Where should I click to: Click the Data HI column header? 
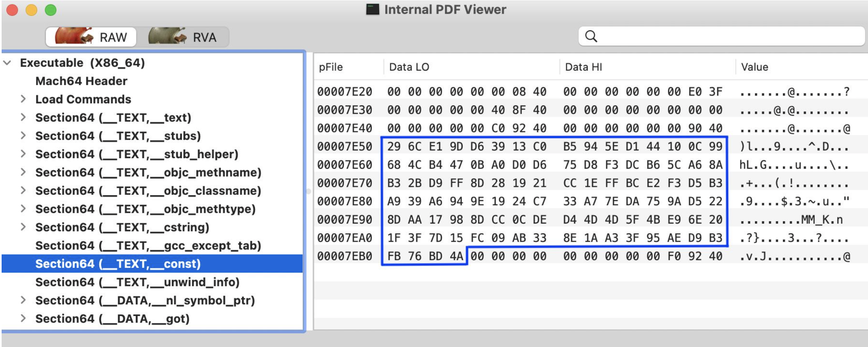[583, 67]
